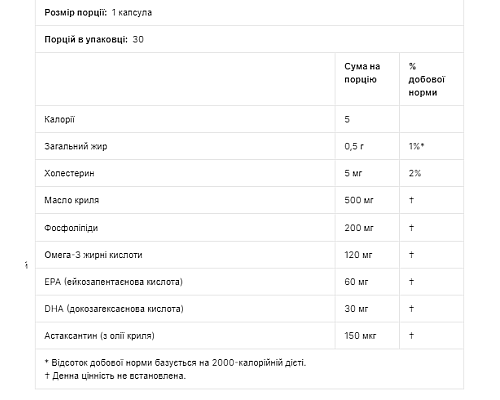The image size is (500, 400).
Task: Select the 'Калорії' row label
Action: (60, 119)
